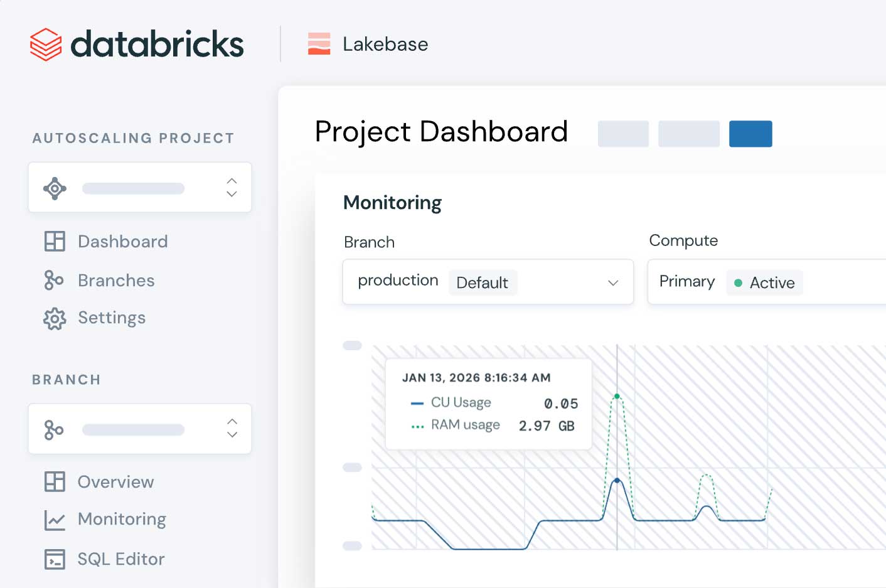Click the Default tag on production branch
Screen dimensions: 886x588
(x=483, y=282)
